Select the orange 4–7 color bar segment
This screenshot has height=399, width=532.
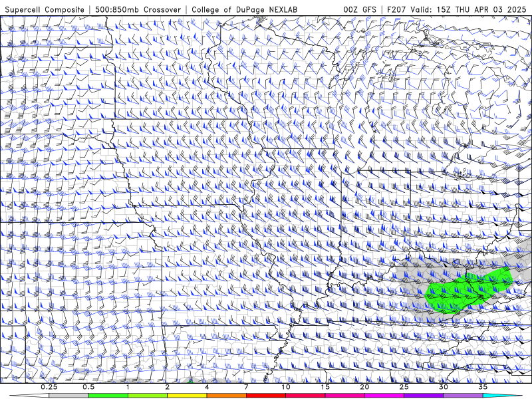(x=226, y=396)
